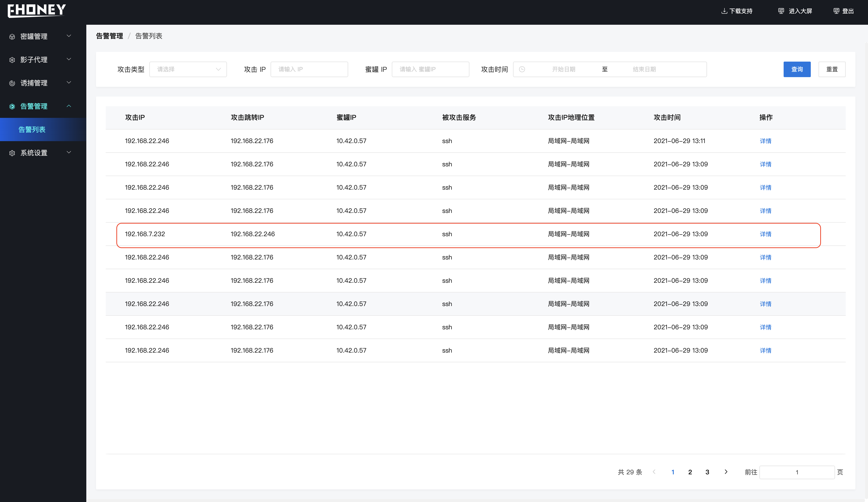868x502 pixels.
Task: Click 共 29 条 total count text
Action: point(630,472)
